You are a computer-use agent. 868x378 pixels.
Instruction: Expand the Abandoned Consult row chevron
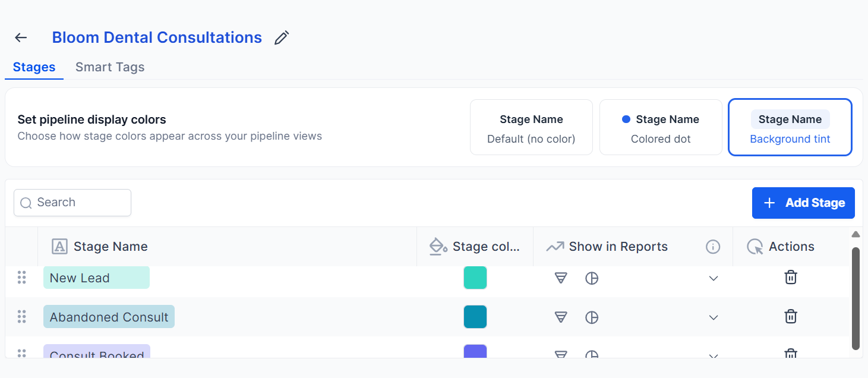coord(714,317)
